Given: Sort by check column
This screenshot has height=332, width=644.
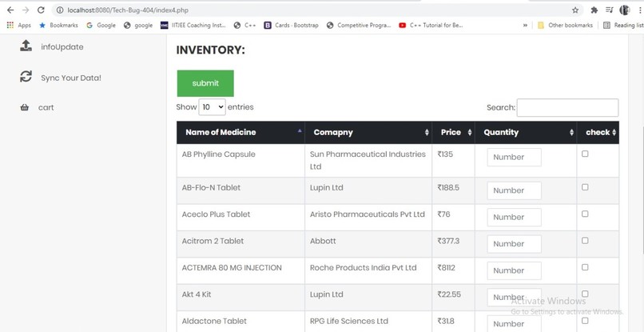Looking at the screenshot, I should point(598,133).
